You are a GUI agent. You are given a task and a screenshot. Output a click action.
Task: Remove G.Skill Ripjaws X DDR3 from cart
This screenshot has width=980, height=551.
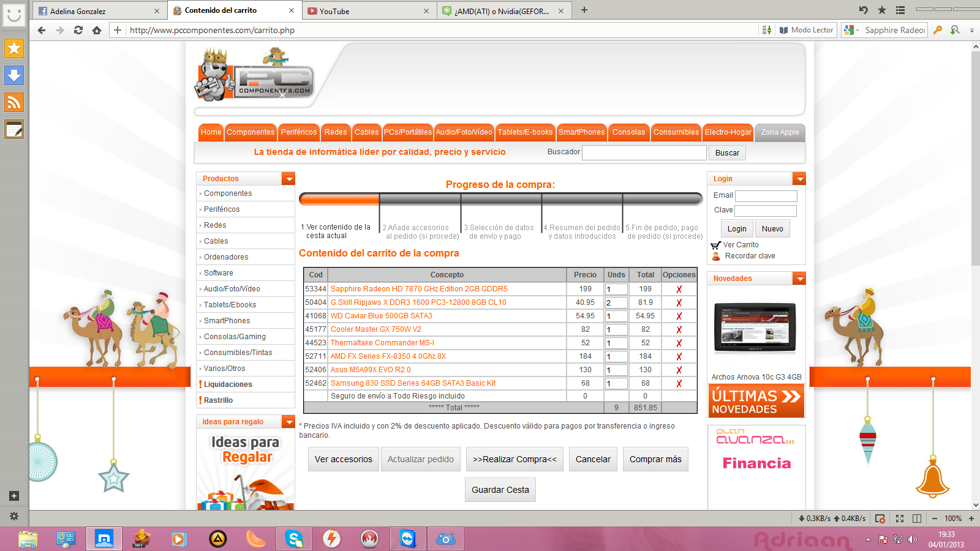(679, 303)
